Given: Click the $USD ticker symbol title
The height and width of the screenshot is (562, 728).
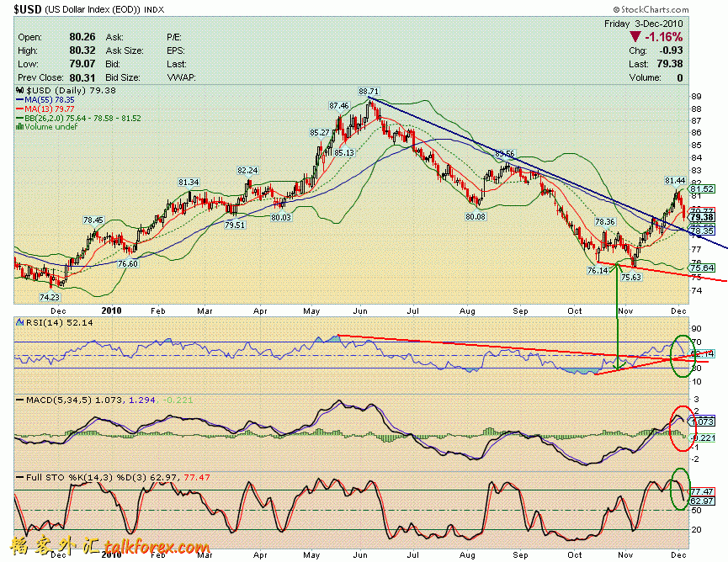Looking at the screenshot, I should pos(28,8).
